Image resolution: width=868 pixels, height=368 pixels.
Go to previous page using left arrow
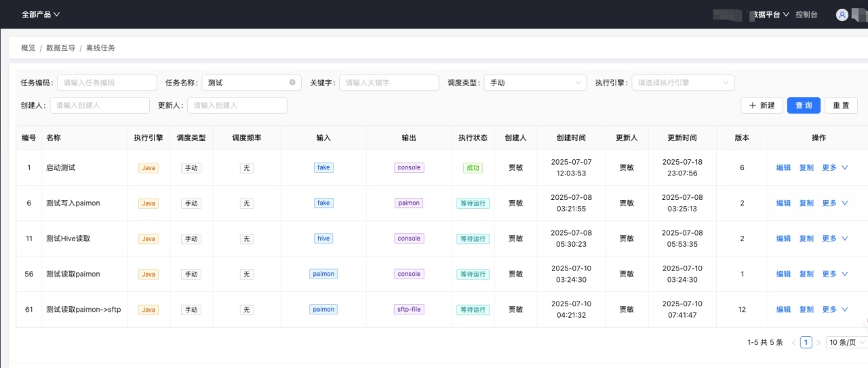(794, 343)
